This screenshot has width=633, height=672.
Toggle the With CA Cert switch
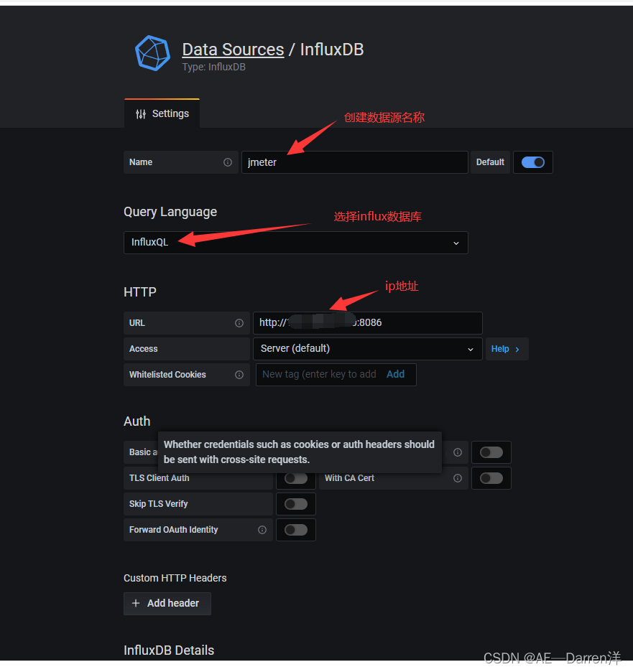tap(491, 478)
